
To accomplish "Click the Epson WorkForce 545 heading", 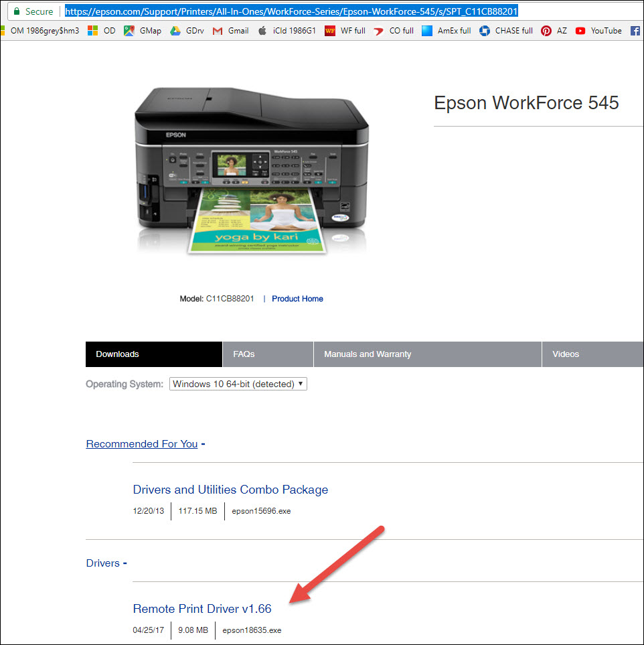I will click(526, 103).
